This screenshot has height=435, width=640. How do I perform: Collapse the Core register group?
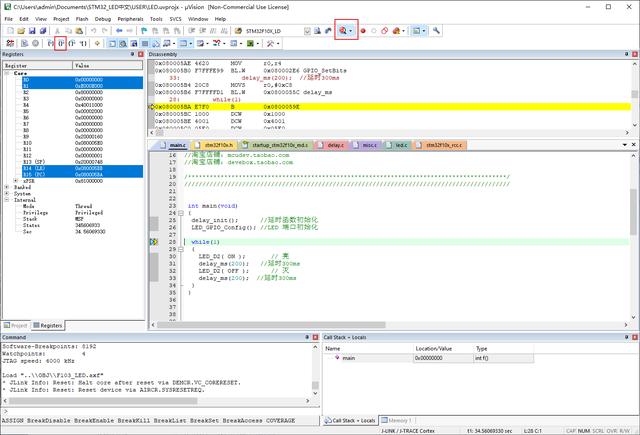[x=7, y=72]
